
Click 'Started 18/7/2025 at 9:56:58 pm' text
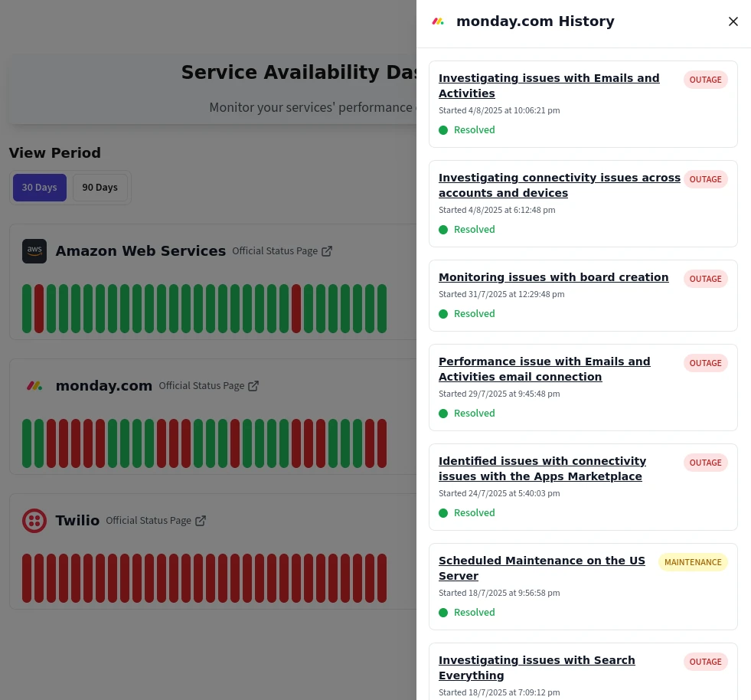[499, 593]
